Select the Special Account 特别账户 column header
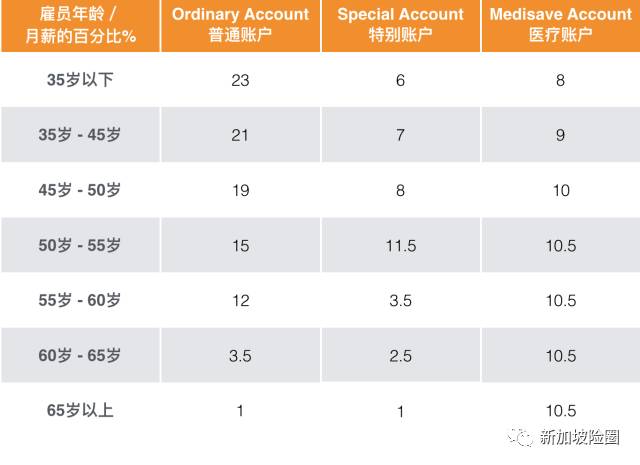The height and width of the screenshot is (465, 640). coord(400,24)
